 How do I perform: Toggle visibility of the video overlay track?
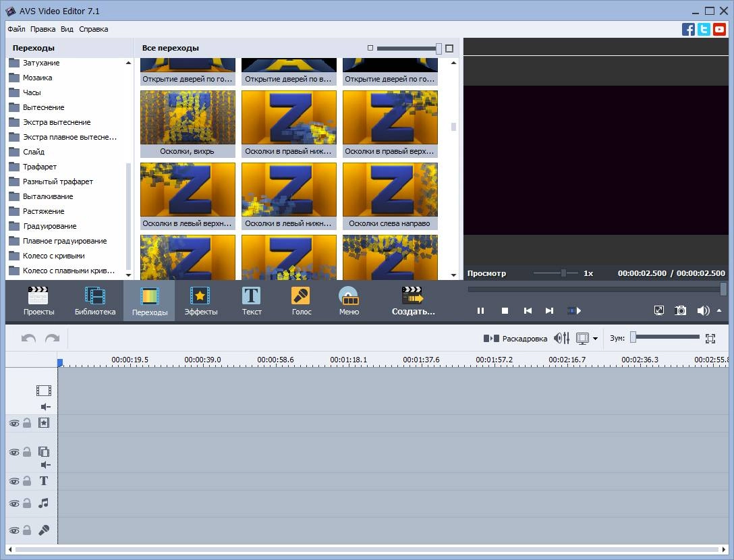tap(15, 452)
